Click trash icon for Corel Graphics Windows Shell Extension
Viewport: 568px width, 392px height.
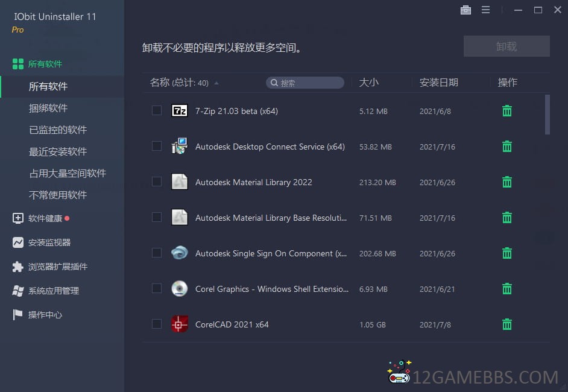506,289
